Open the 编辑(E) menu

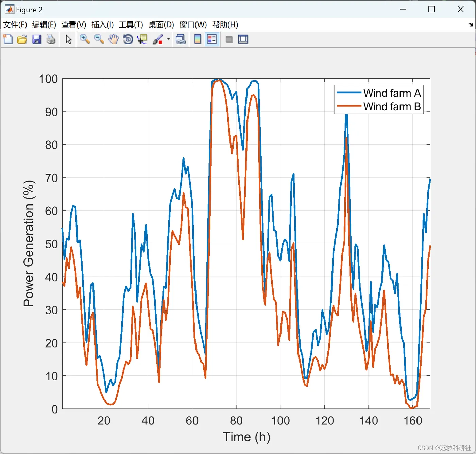click(44, 25)
